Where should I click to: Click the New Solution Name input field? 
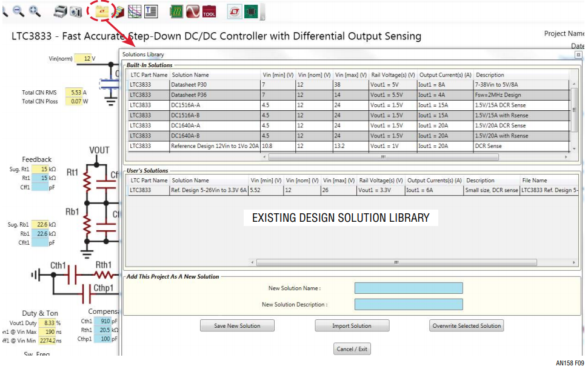pos(409,288)
